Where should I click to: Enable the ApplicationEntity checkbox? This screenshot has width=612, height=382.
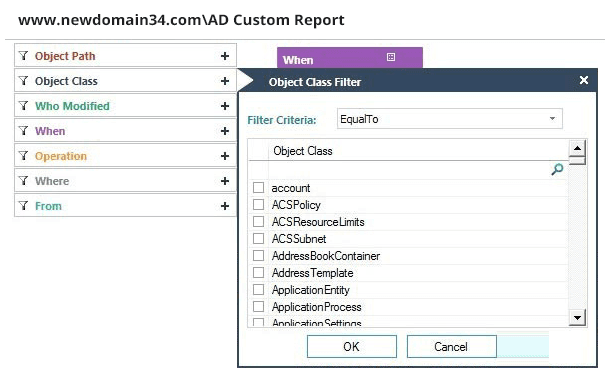[258, 290]
